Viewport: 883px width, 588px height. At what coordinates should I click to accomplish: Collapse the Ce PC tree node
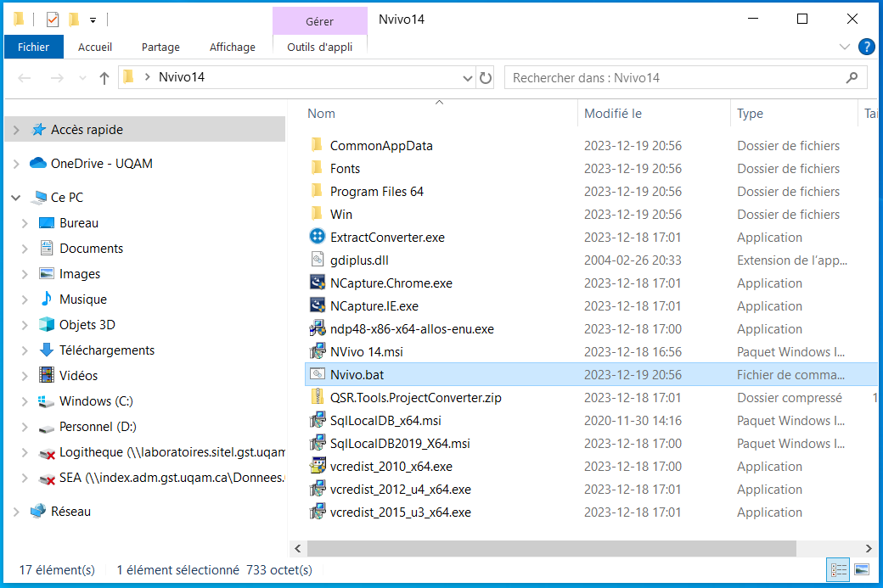click(x=16, y=198)
